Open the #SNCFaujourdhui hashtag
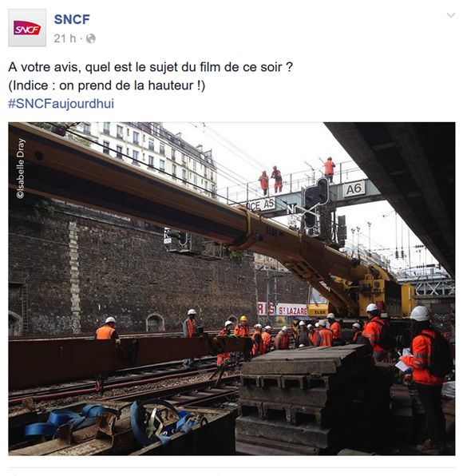Screen dimensions: 463x476 click(61, 104)
